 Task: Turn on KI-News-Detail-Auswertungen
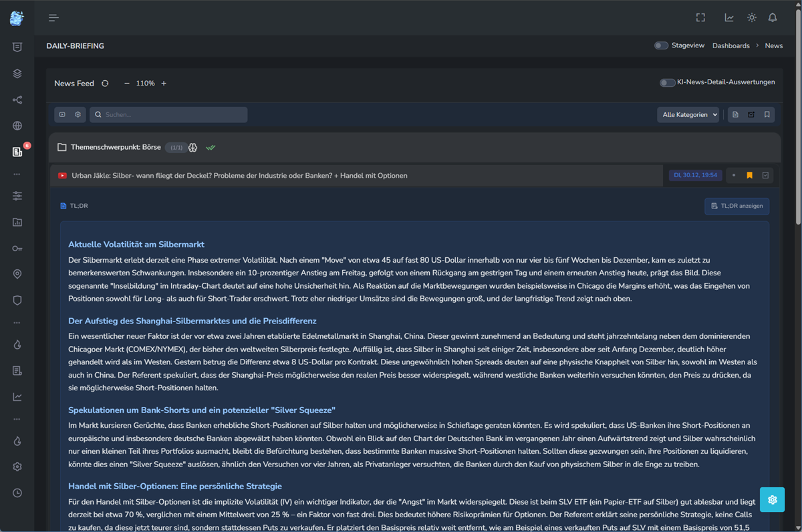pos(668,82)
